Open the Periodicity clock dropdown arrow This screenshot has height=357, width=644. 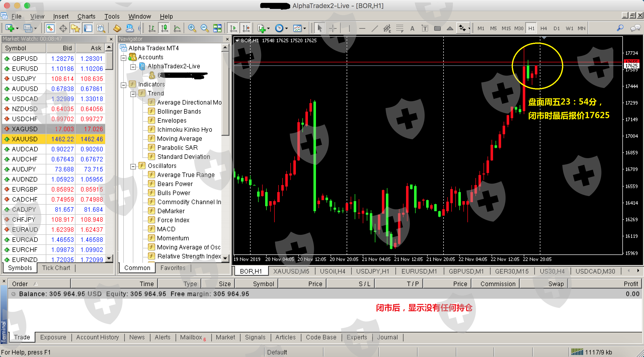pos(287,28)
